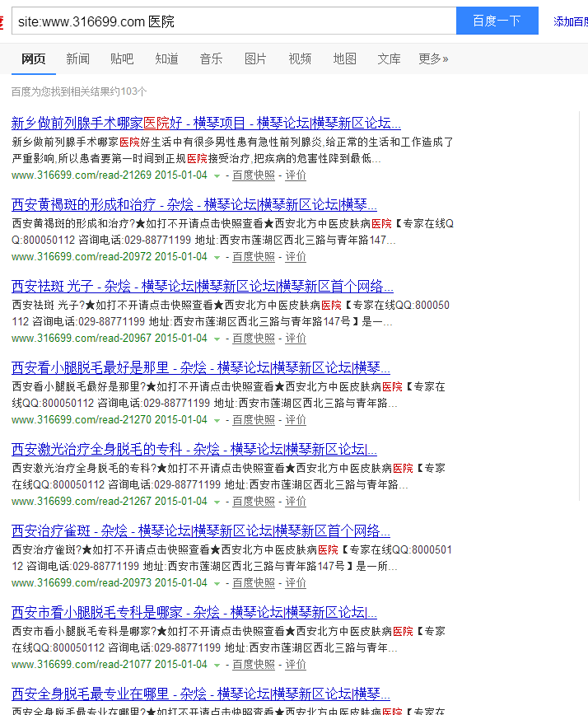Viewport: 588px width, 715px height.
Task: Open result 西安治疗雀斑
Action: click(x=201, y=530)
